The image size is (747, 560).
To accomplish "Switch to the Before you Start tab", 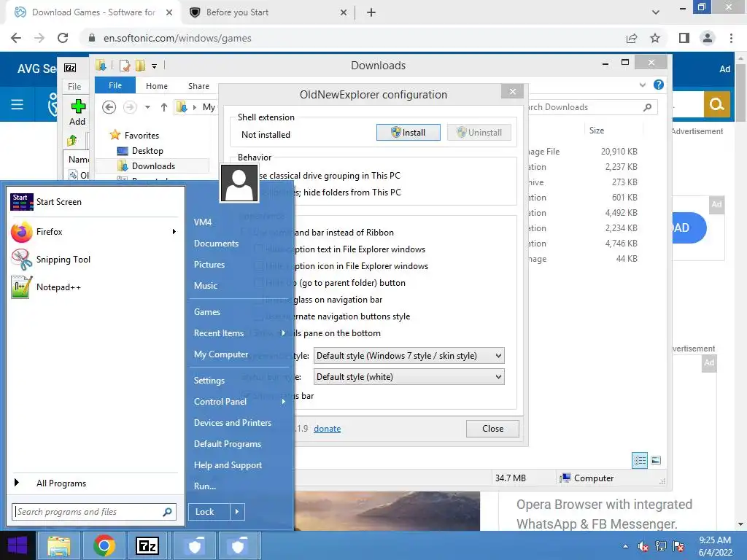I will pos(268,12).
